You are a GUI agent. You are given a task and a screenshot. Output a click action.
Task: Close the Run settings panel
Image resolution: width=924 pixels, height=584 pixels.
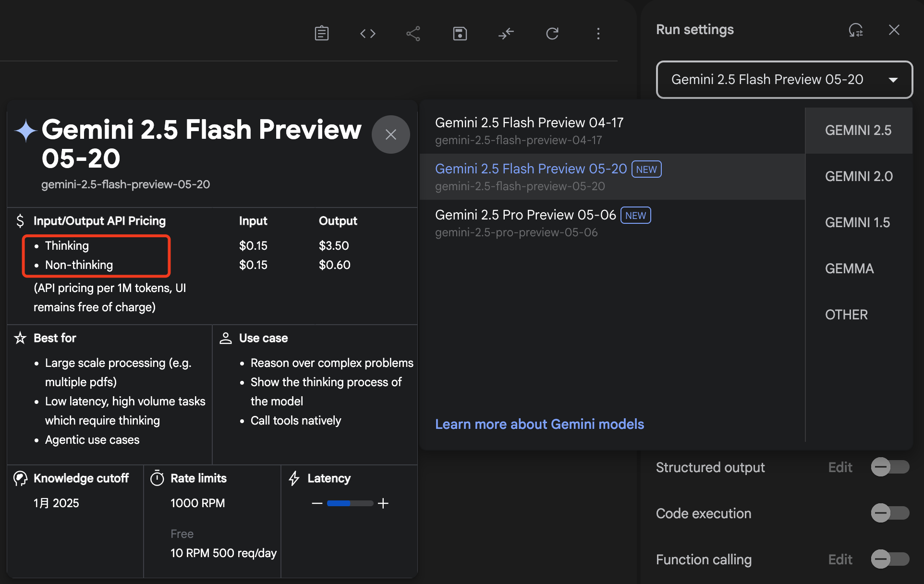coord(894,30)
